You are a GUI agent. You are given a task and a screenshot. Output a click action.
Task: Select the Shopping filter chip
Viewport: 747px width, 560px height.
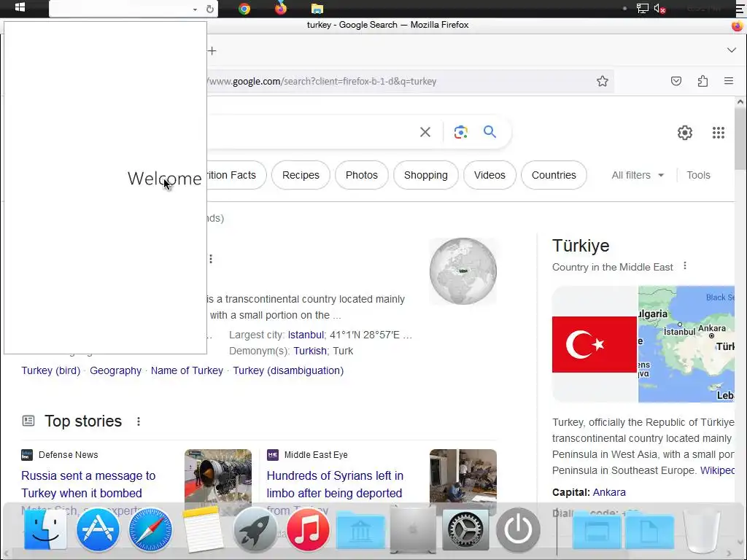426,175
